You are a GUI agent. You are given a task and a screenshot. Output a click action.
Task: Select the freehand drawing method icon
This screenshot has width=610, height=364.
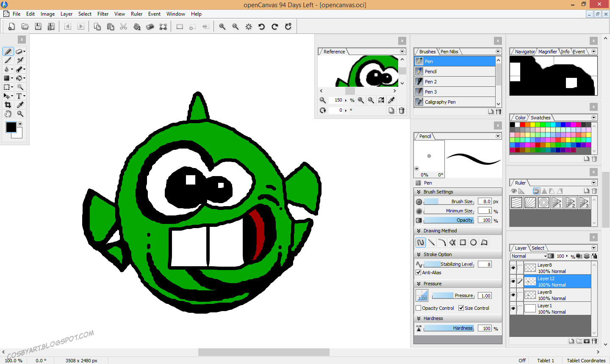click(x=420, y=243)
